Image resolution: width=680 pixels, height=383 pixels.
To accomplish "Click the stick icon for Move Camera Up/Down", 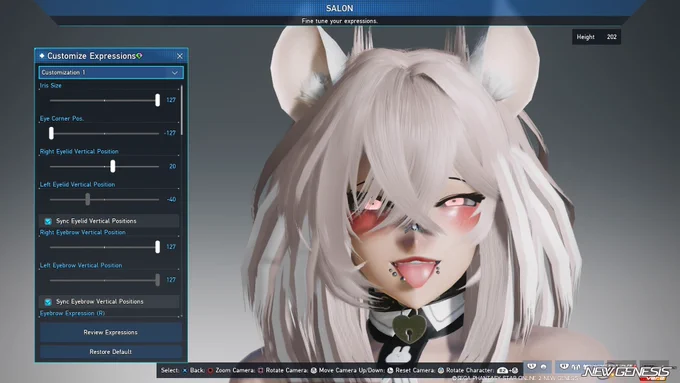I will 390,370.
